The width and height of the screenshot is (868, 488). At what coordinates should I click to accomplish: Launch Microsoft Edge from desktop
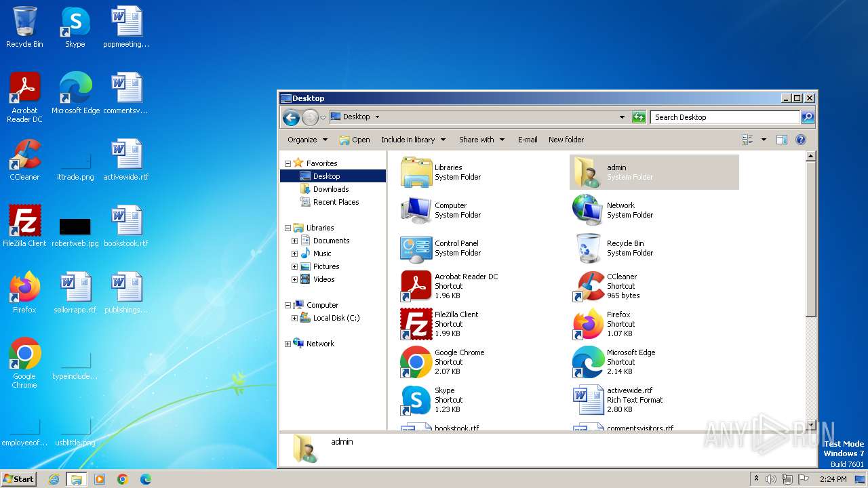75,94
